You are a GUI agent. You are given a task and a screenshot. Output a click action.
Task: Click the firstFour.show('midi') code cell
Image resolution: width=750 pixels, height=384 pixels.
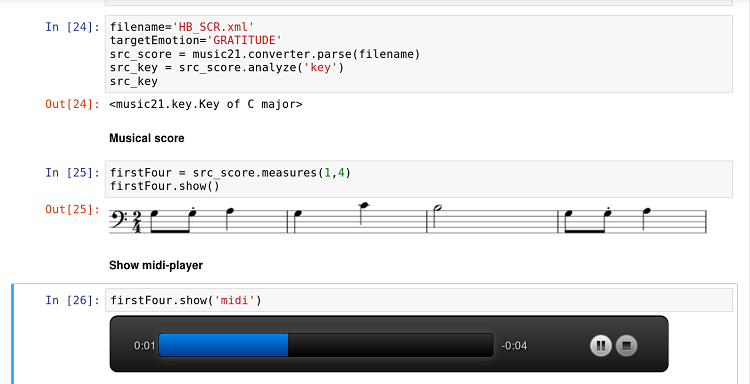click(x=419, y=300)
